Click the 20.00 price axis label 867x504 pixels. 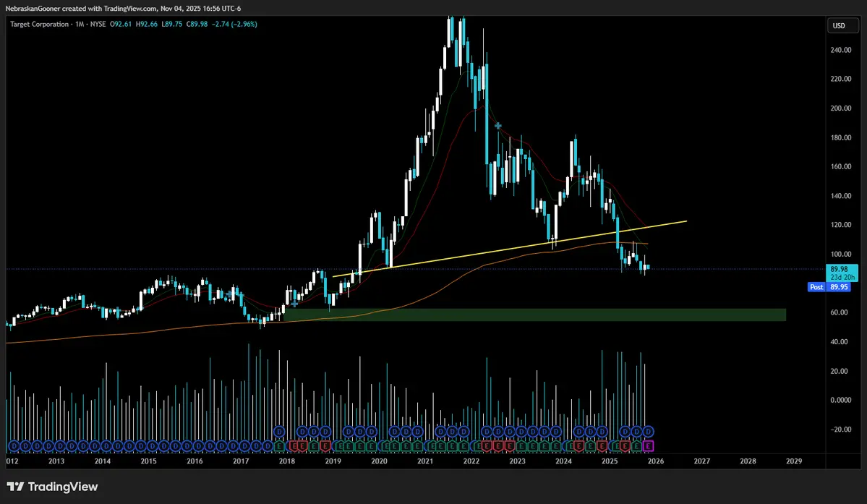click(839, 371)
